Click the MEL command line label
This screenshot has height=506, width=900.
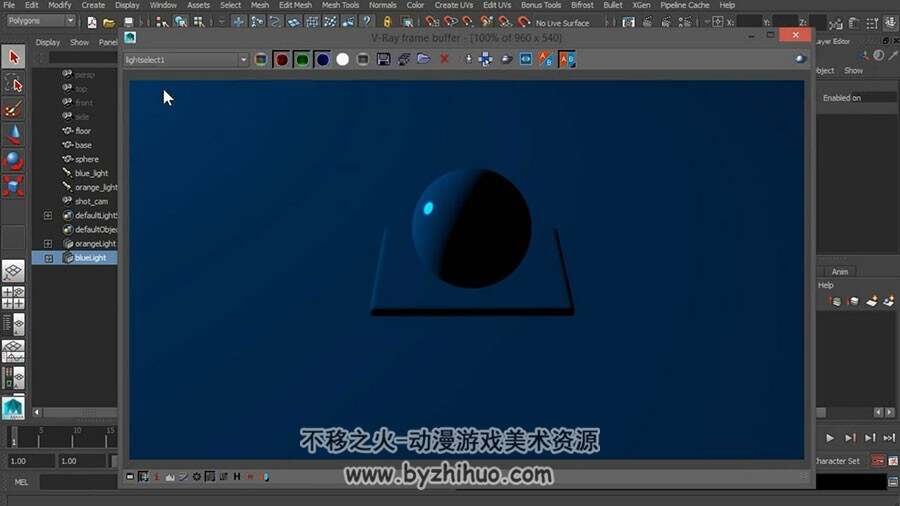point(21,482)
